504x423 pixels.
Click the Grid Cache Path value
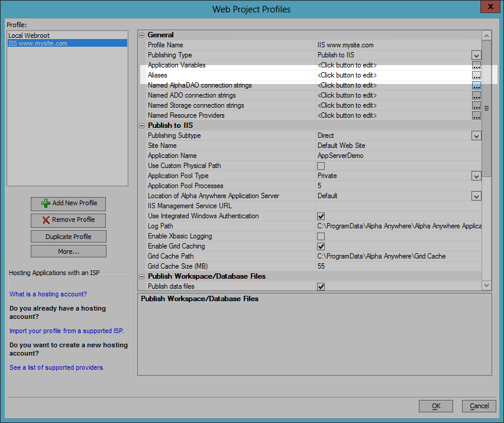click(x=382, y=256)
